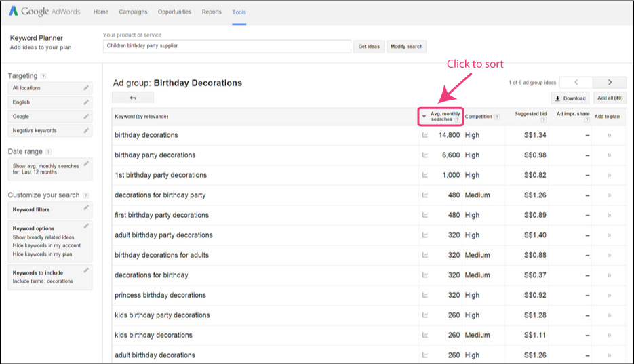This screenshot has width=634, height=364.
Task: View trend chart for first birthday party decorations
Action: (x=425, y=215)
